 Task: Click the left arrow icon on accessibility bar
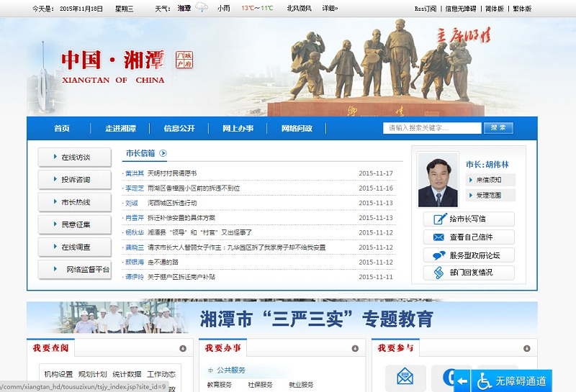pos(462,380)
